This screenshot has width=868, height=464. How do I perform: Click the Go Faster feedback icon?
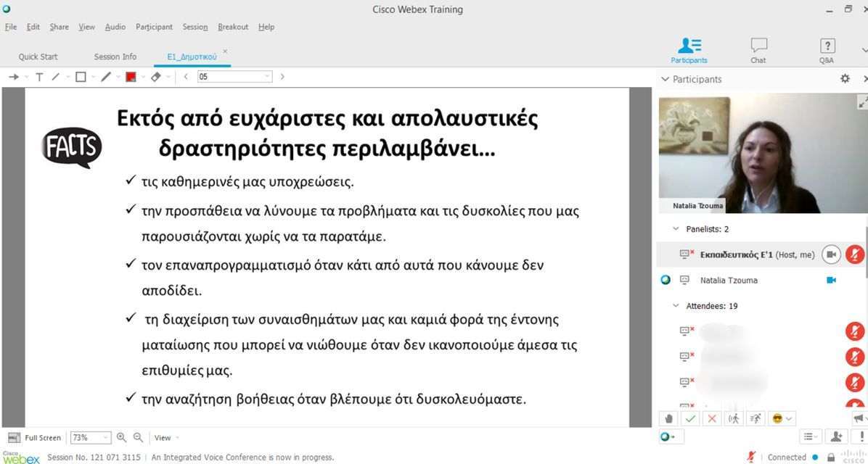756,418
